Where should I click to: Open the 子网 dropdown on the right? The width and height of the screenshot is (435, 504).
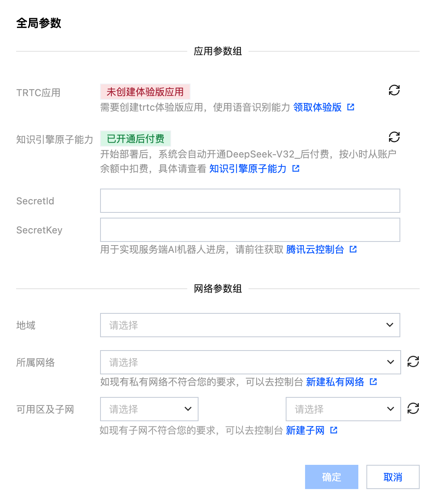(x=343, y=409)
